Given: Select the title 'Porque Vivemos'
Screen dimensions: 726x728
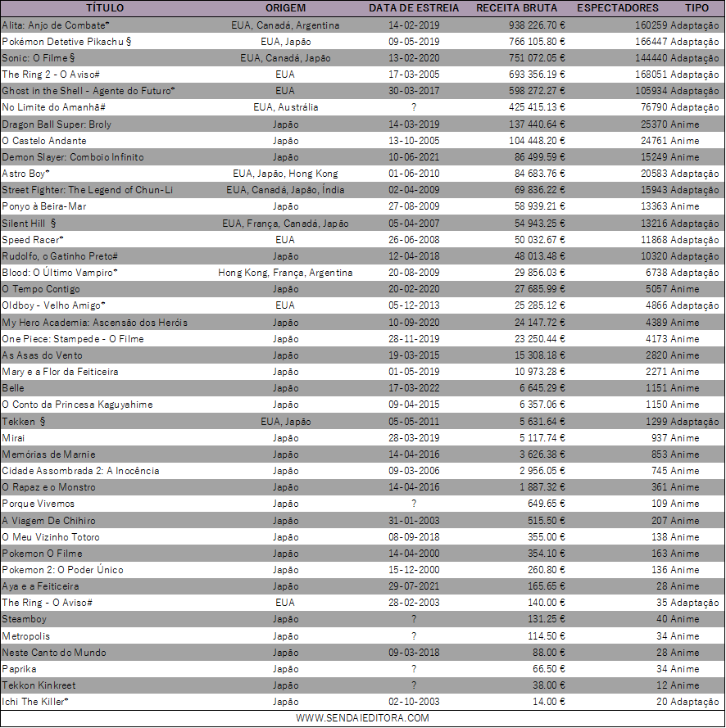Looking at the screenshot, I should click(38, 504).
